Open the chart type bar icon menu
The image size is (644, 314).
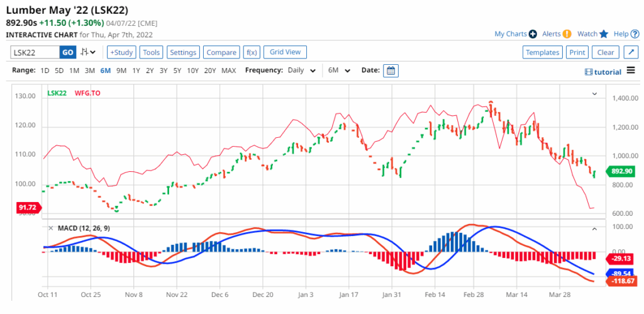pos(89,52)
